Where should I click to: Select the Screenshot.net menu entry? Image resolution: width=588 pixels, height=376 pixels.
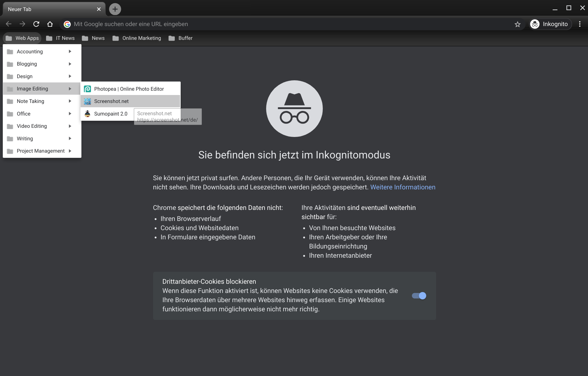click(130, 101)
